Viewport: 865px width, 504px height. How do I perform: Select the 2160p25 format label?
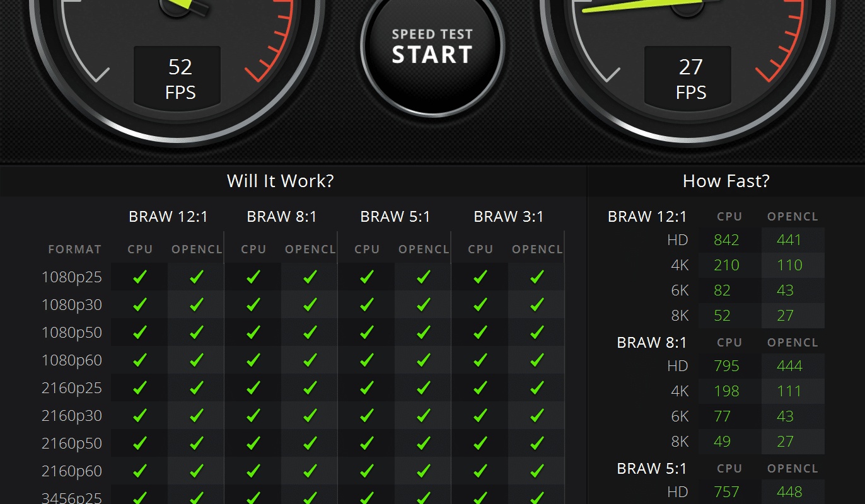coord(72,388)
